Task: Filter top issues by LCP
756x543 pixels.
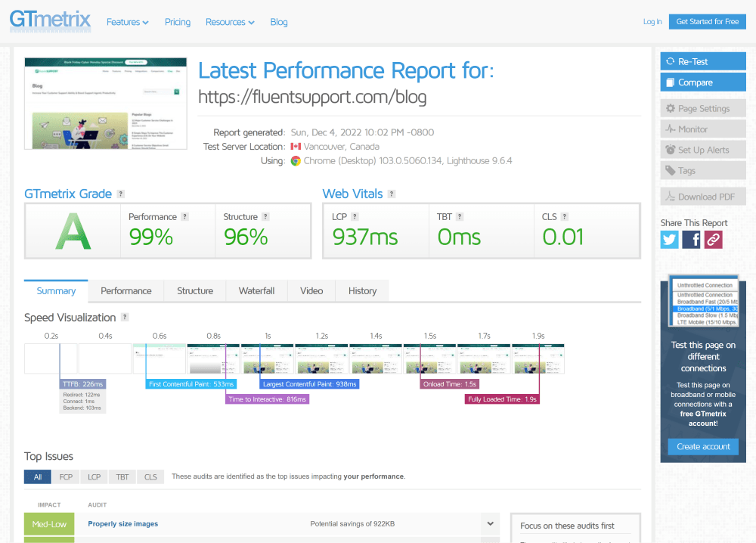Action: [x=94, y=477]
